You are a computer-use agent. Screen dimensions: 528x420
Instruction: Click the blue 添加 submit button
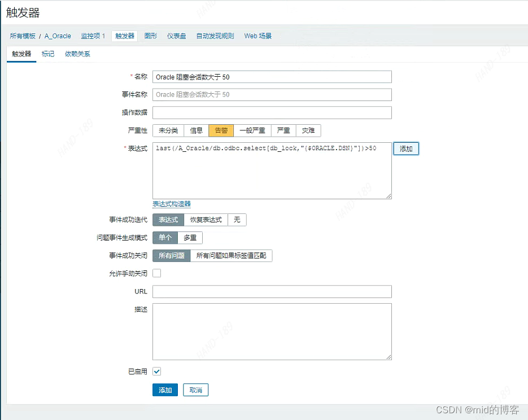[165, 390]
